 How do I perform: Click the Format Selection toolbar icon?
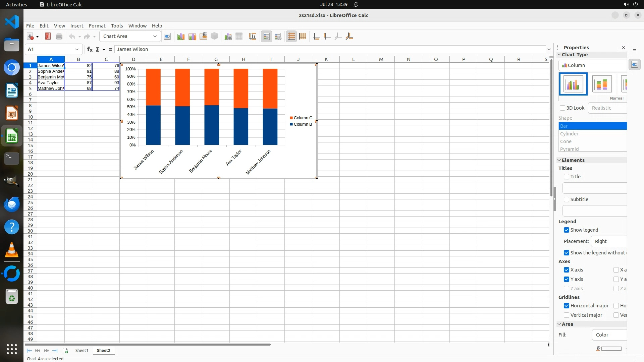[167, 37]
